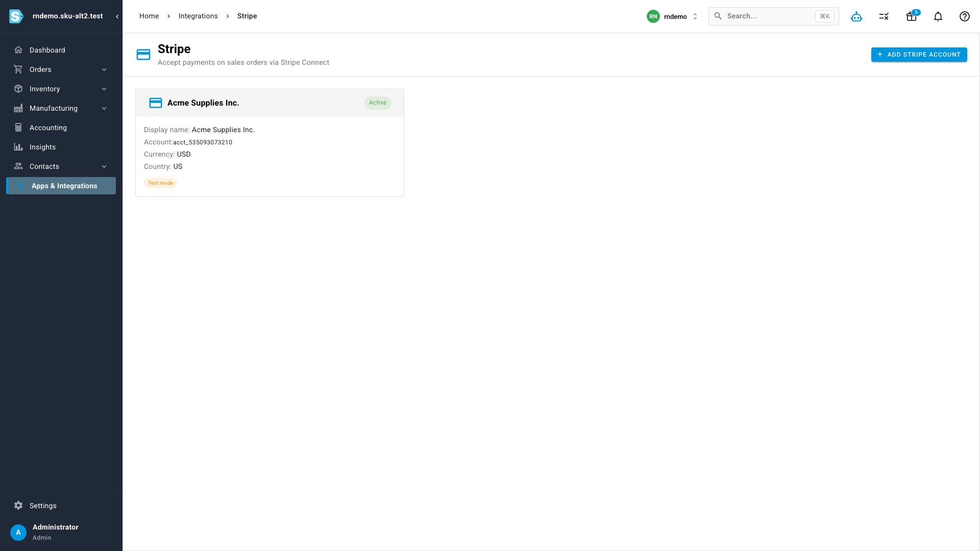
Task: Click the Apps & Integrations plug icon
Action: [x=20, y=186]
